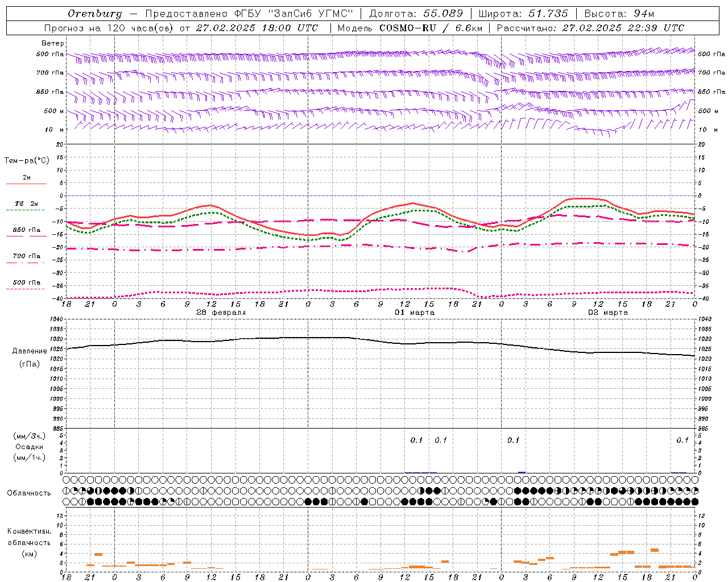This screenshot has height=582, width=728.
Task: Click the 01 марта date label
Action: pos(415,313)
